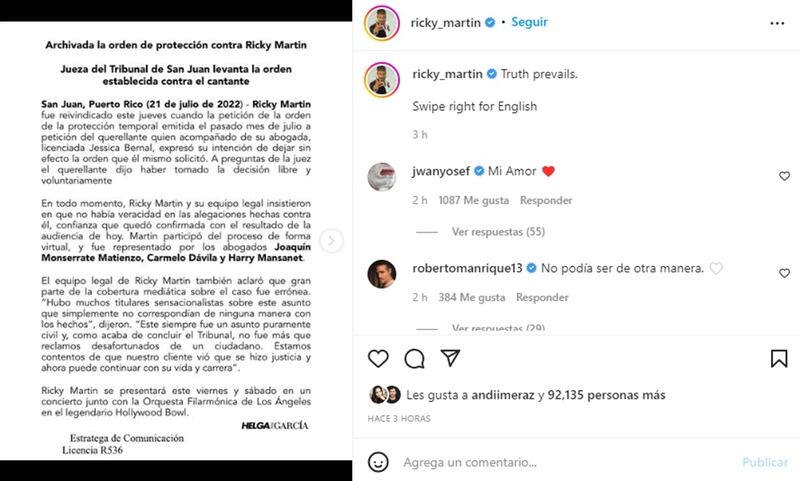
Task: Open jwanyosef profile from username
Action: (x=441, y=171)
